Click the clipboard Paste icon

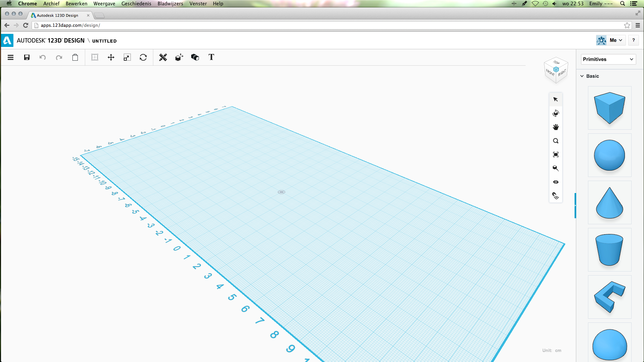coord(75,57)
